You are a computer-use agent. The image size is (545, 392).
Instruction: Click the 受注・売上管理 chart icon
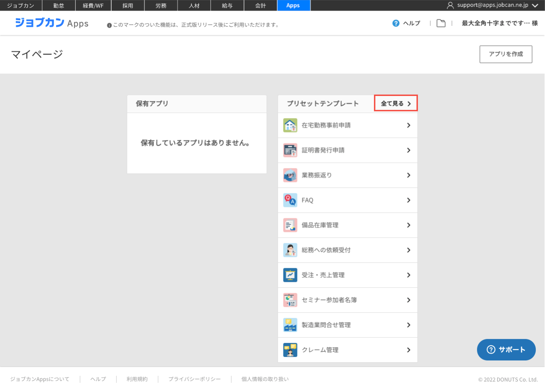[290, 275]
